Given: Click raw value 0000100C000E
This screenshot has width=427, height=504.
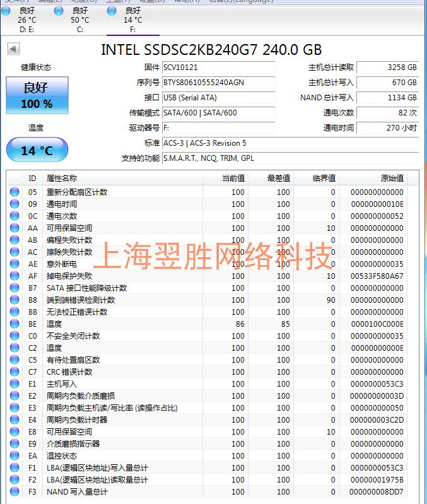Looking at the screenshot, I should tap(377, 324).
